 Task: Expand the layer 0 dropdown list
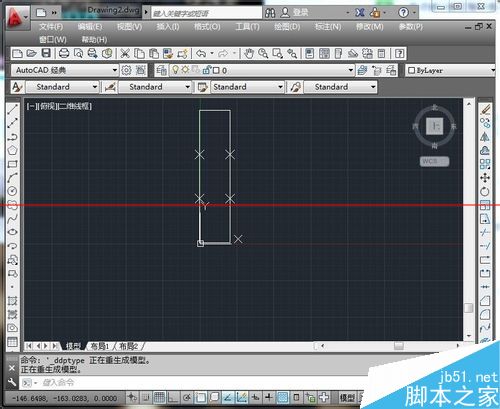(350, 70)
